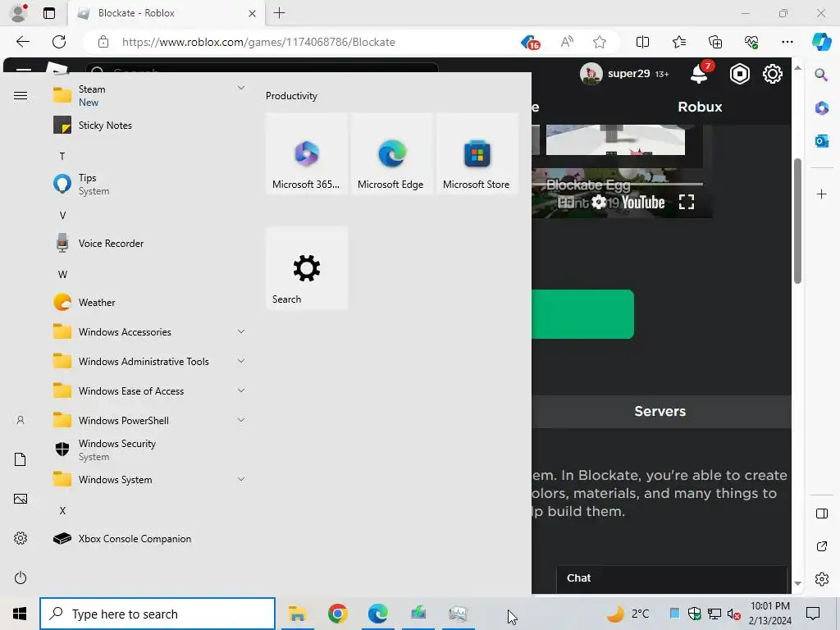Open the Microsoft 365 tile

[307, 153]
